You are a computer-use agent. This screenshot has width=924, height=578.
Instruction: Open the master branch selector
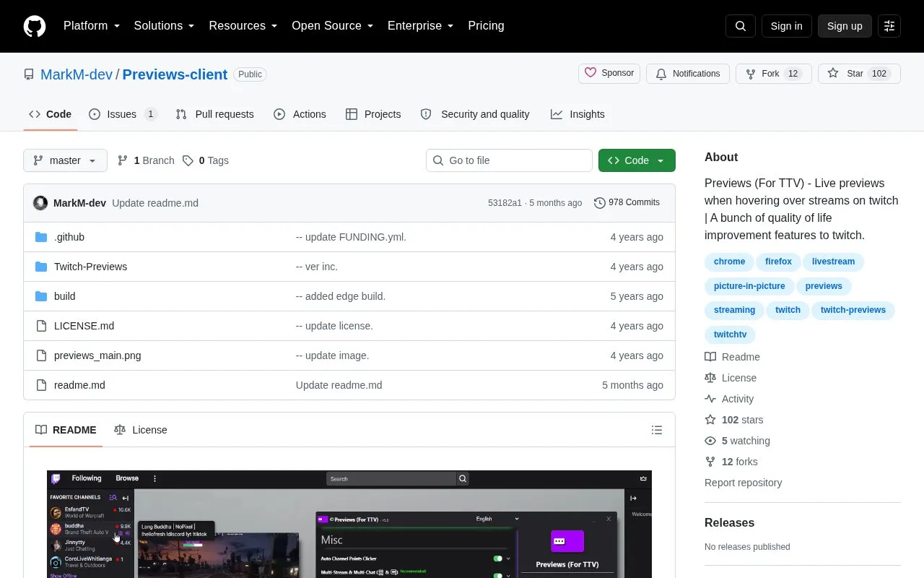click(x=65, y=160)
